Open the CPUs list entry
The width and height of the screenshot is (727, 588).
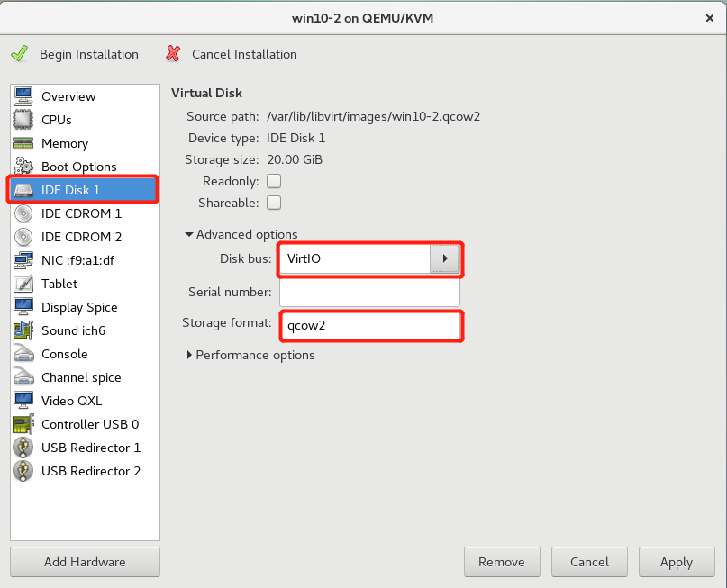(85, 120)
